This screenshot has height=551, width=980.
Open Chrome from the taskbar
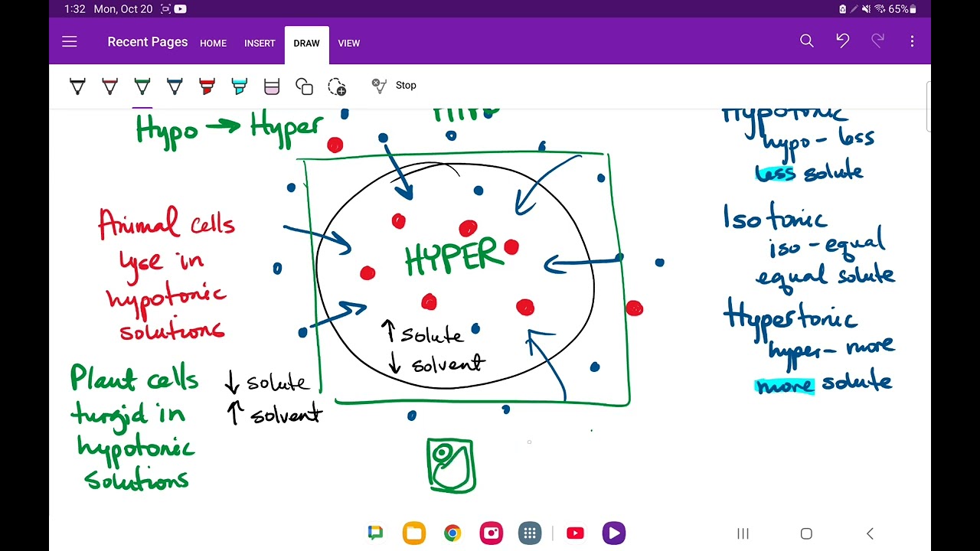452,533
